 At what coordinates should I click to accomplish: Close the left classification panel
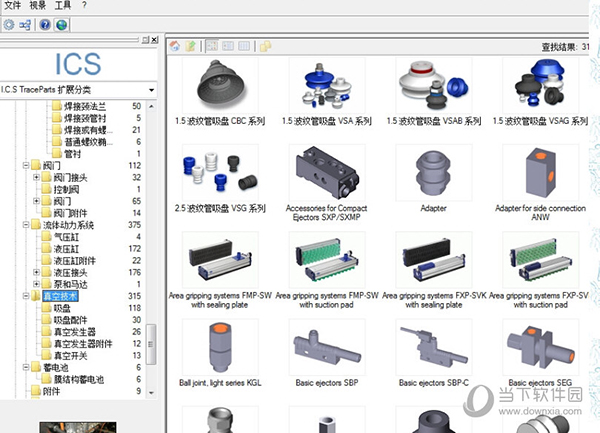(x=154, y=39)
